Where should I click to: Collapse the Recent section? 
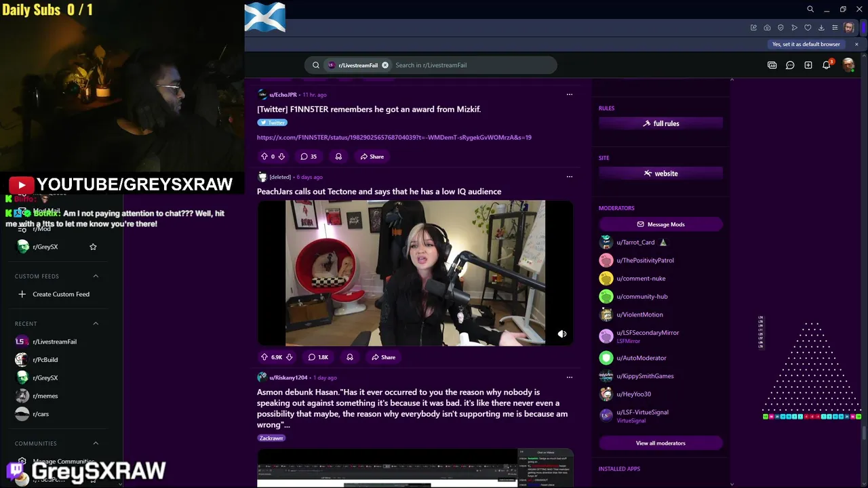point(96,323)
